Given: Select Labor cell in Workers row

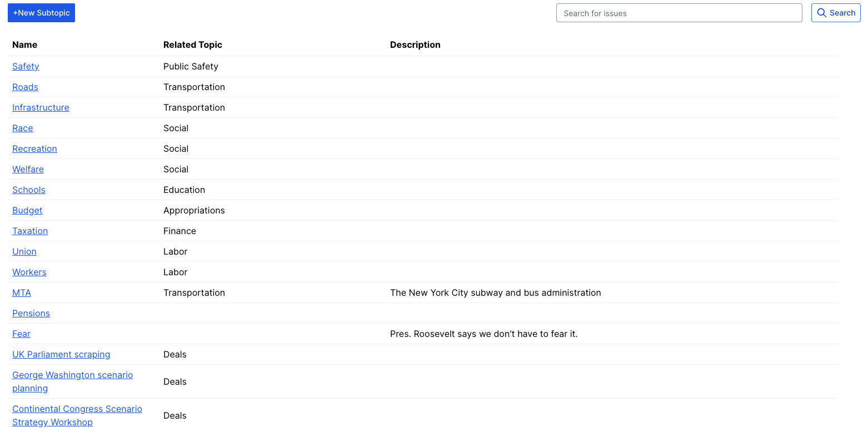Looking at the screenshot, I should pos(175,272).
